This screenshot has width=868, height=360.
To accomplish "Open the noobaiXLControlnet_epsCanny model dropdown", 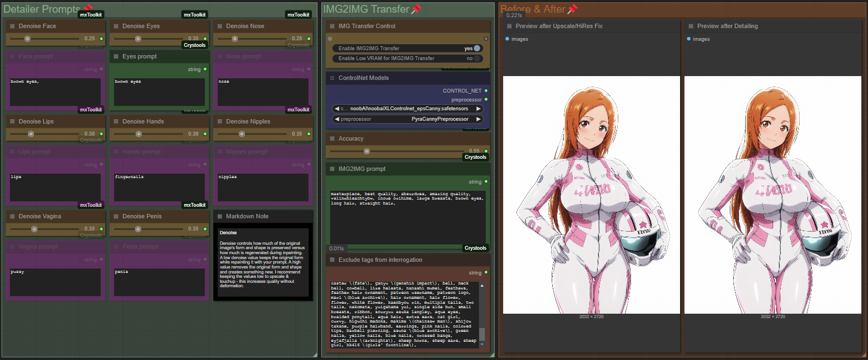I will [x=409, y=109].
